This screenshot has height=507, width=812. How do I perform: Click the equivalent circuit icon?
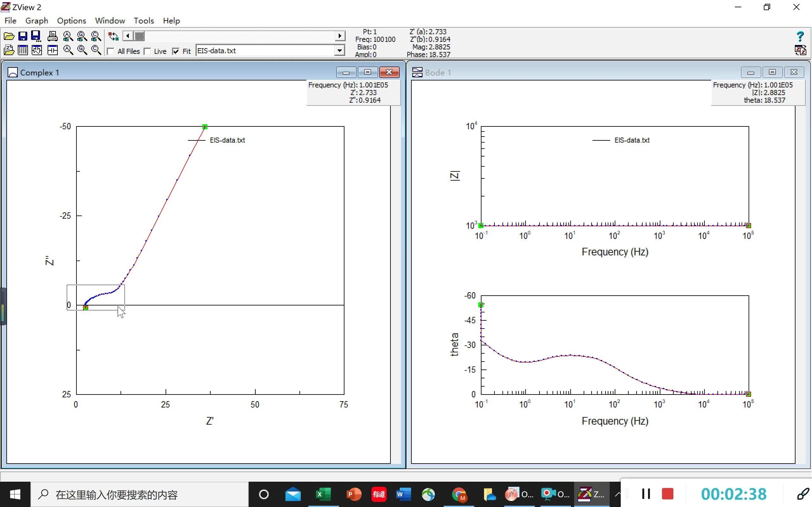click(52, 50)
